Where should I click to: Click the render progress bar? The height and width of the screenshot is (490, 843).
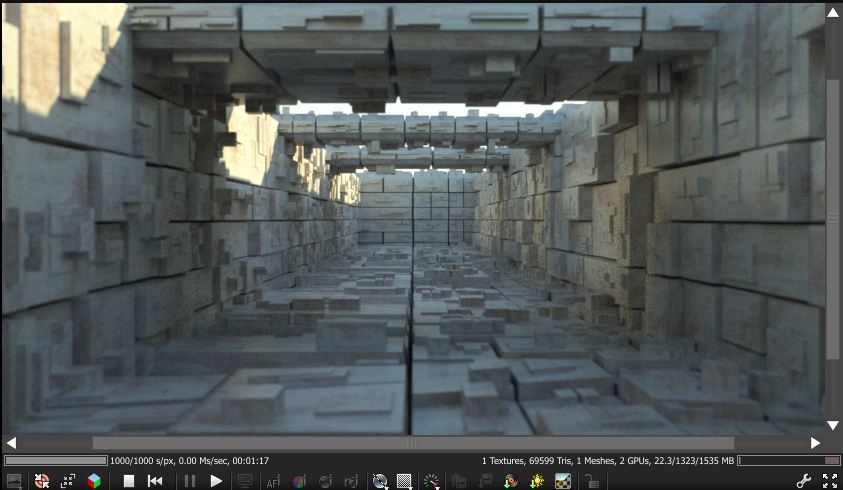coord(55,461)
